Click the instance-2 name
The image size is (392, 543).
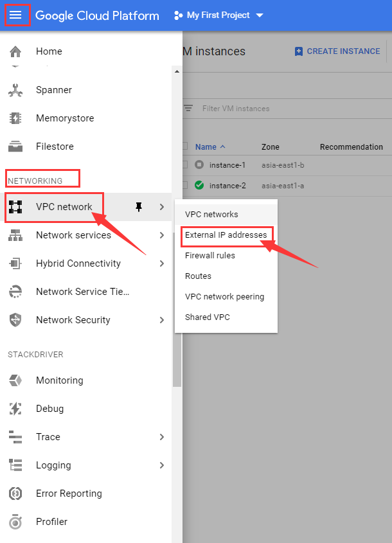(227, 186)
